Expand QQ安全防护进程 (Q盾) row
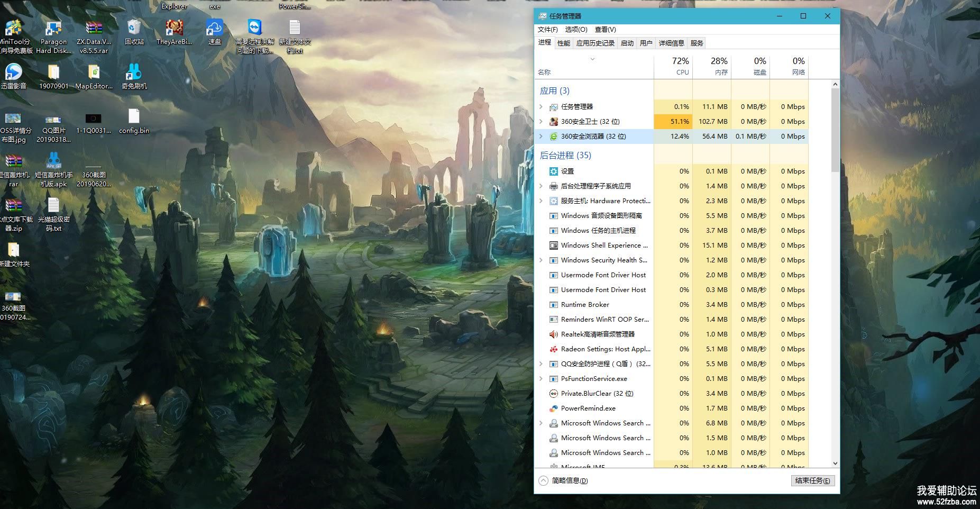 coord(541,363)
